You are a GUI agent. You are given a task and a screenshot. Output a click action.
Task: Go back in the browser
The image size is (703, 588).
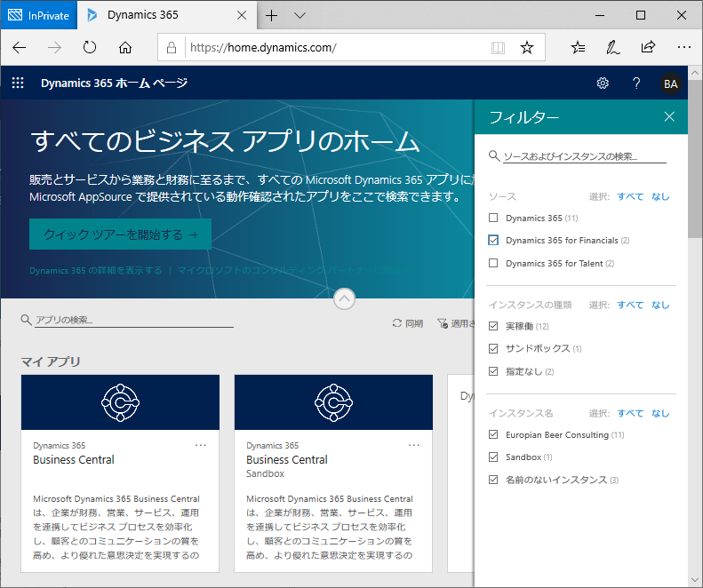20,47
